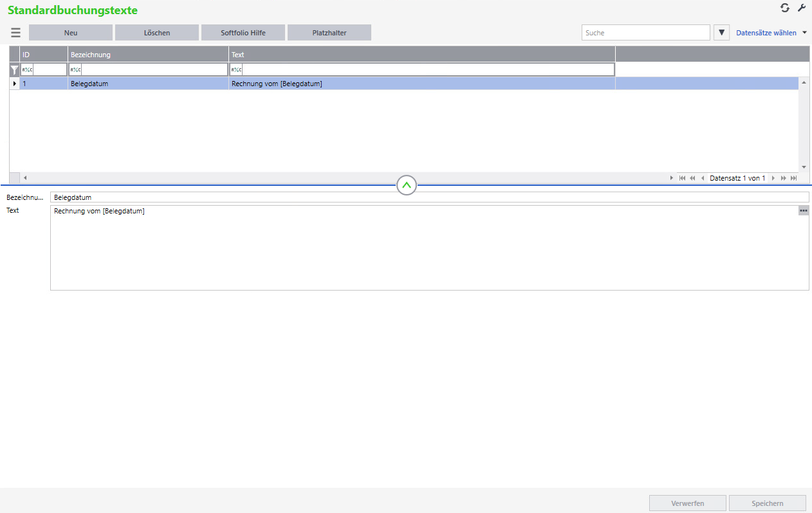The height and width of the screenshot is (513, 812).
Task: Click the vertical scrollbar up arrow
Action: click(804, 82)
